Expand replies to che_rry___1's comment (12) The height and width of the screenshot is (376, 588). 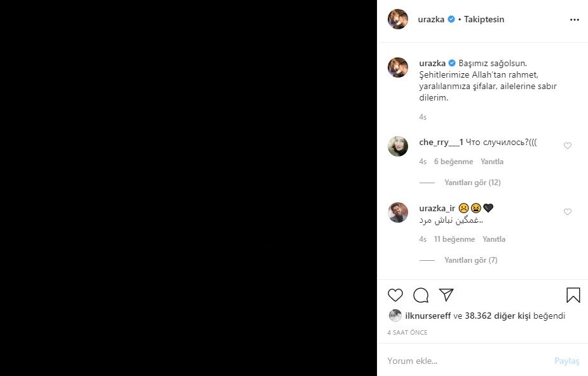click(472, 183)
